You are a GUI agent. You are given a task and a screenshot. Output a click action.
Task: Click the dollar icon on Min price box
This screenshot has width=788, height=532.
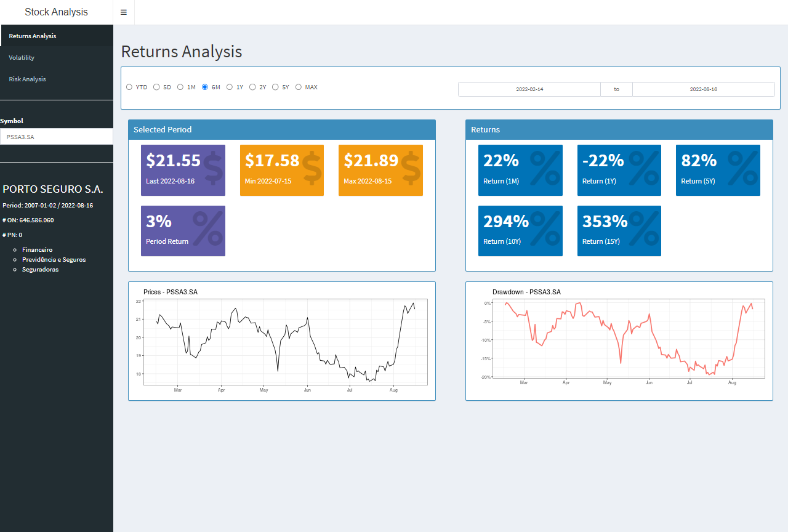(x=312, y=167)
